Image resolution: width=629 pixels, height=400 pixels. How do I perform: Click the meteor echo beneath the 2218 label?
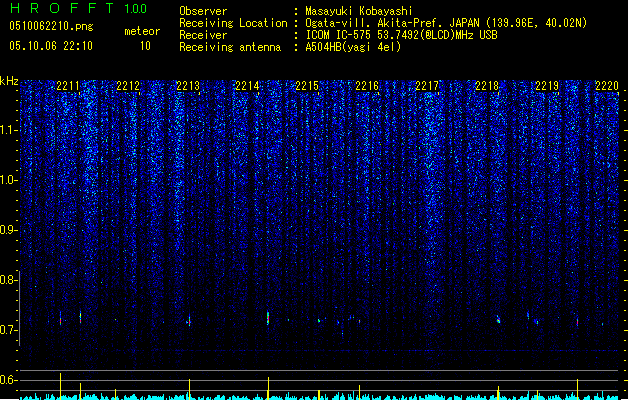point(498,319)
